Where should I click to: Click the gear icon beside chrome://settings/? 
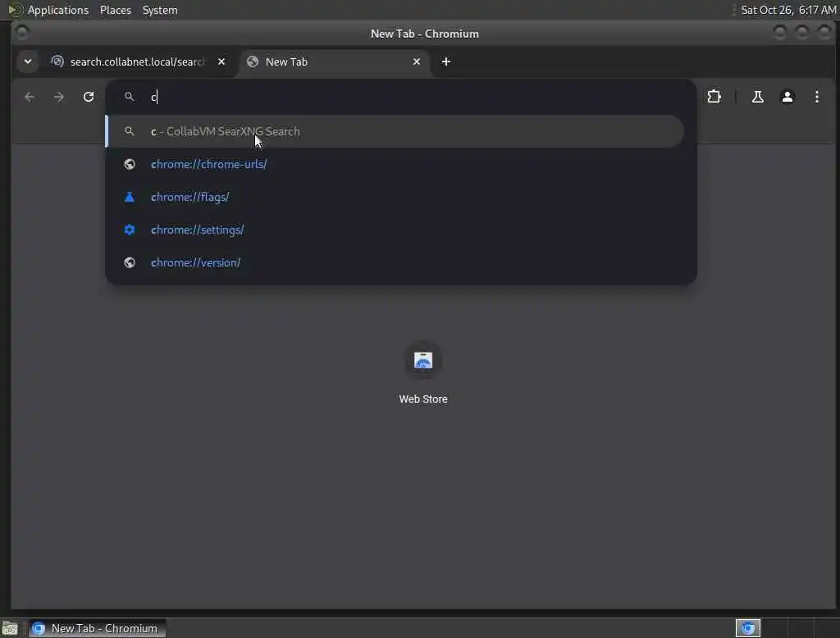tap(129, 230)
